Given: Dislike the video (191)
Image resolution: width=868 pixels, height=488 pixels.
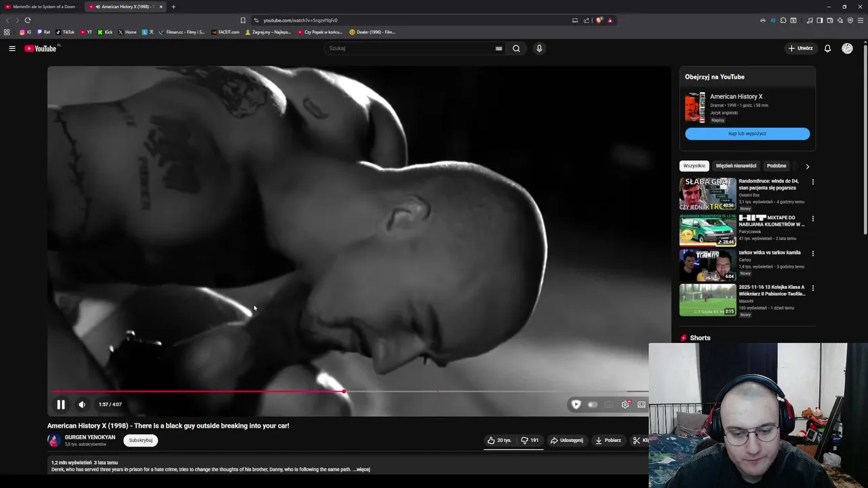Looking at the screenshot, I should tap(530, 440).
